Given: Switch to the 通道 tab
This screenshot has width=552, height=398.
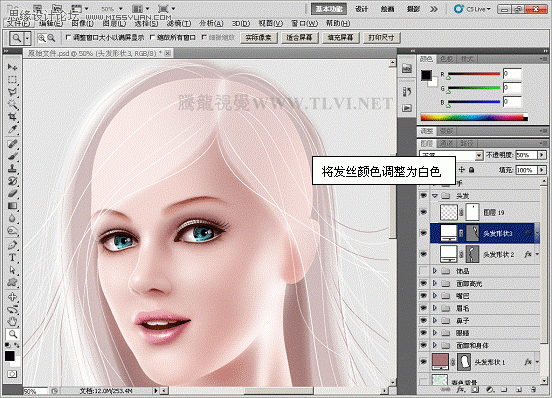Looking at the screenshot, I should [x=447, y=143].
